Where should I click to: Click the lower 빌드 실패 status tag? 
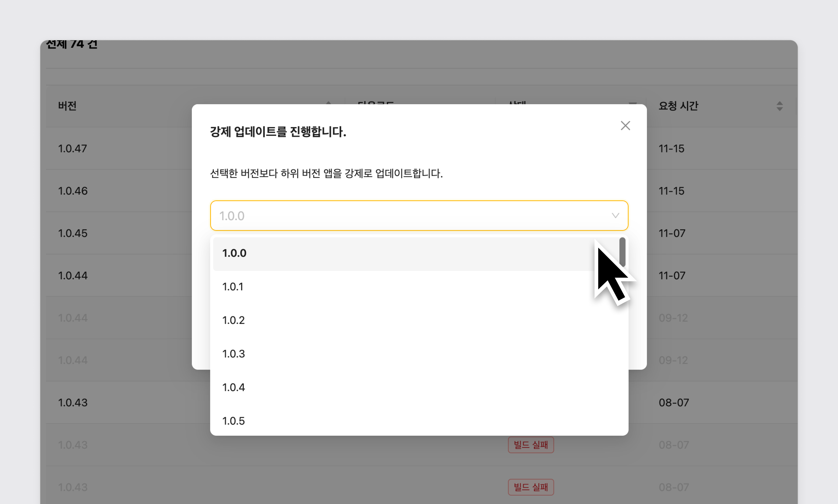click(531, 487)
